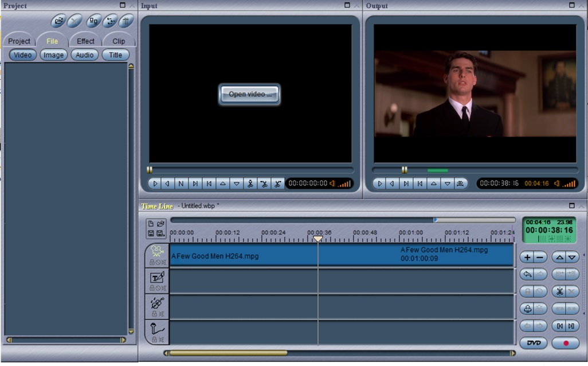This screenshot has width=588, height=366.
Task: Click the save-as icon in Timeline
Action: pyautogui.click(x=160, y=233)
